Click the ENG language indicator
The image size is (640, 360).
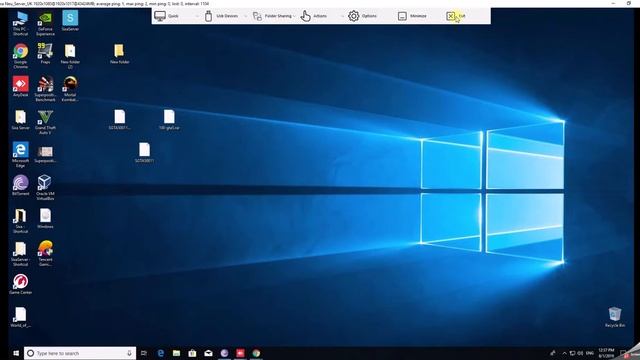tap(590, 353)
